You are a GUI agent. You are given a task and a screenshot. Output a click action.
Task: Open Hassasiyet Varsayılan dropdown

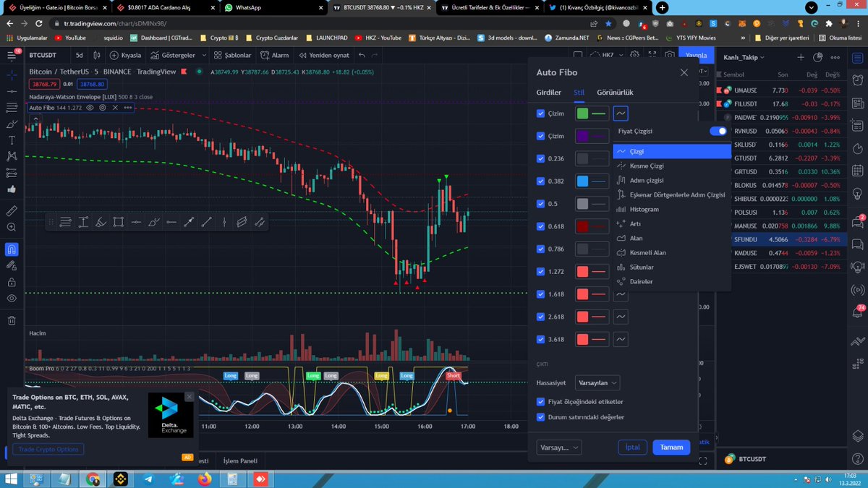click(597, 382)
